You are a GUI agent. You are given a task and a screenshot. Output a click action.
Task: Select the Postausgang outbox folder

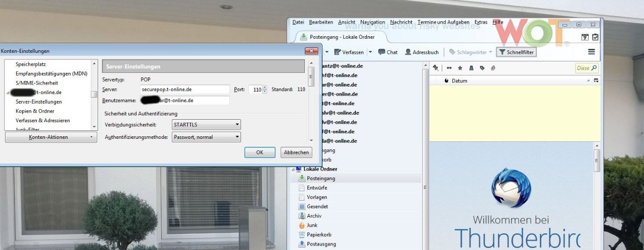(357, 244)
